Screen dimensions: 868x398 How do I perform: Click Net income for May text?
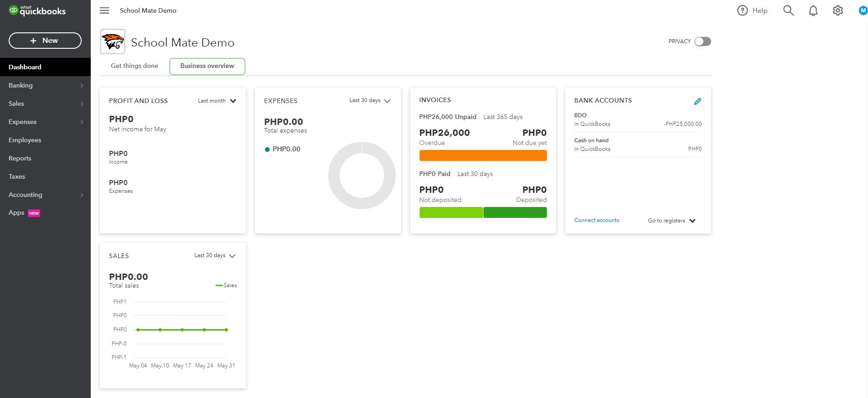point(138,129)
